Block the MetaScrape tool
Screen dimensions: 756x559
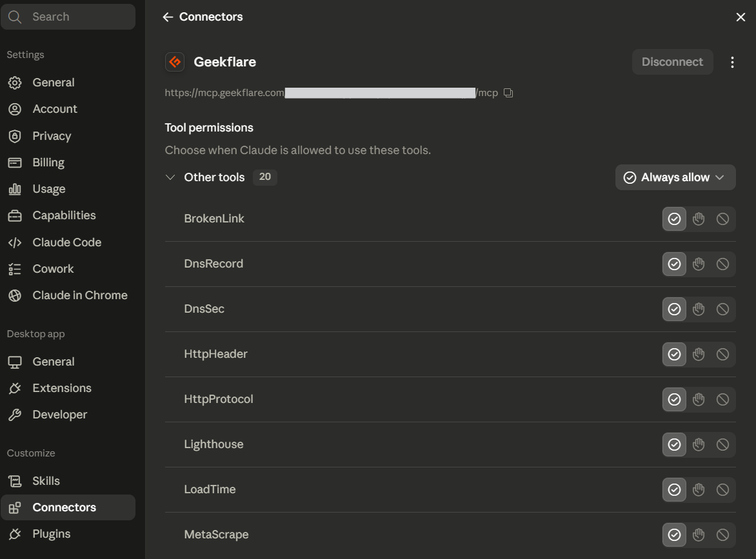click(x=722, y=534)
